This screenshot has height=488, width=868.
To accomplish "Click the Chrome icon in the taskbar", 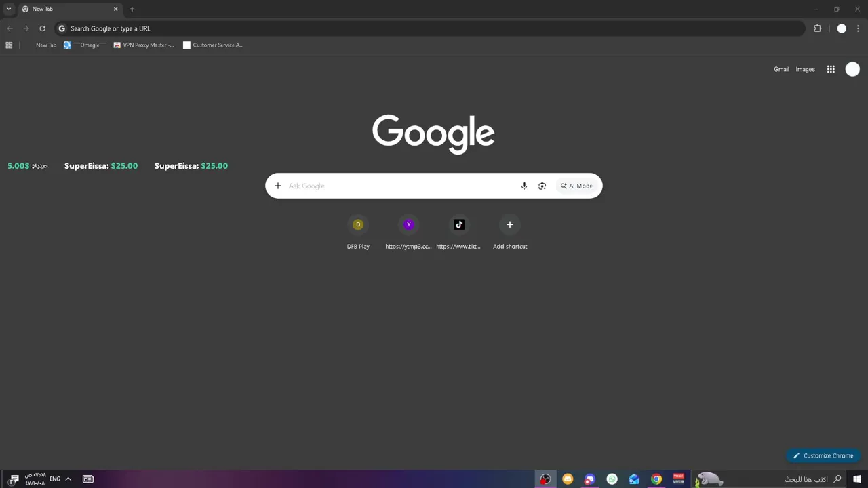I will point(656,479).
